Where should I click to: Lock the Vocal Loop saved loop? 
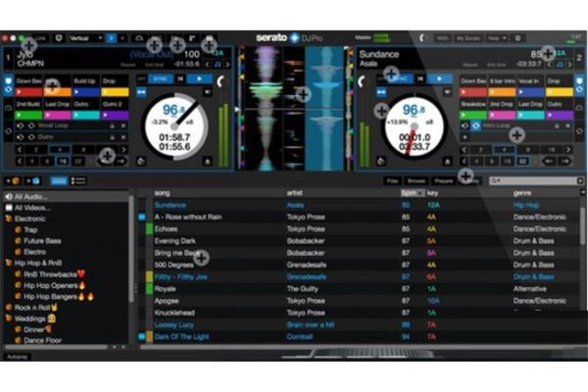[112, 125]
